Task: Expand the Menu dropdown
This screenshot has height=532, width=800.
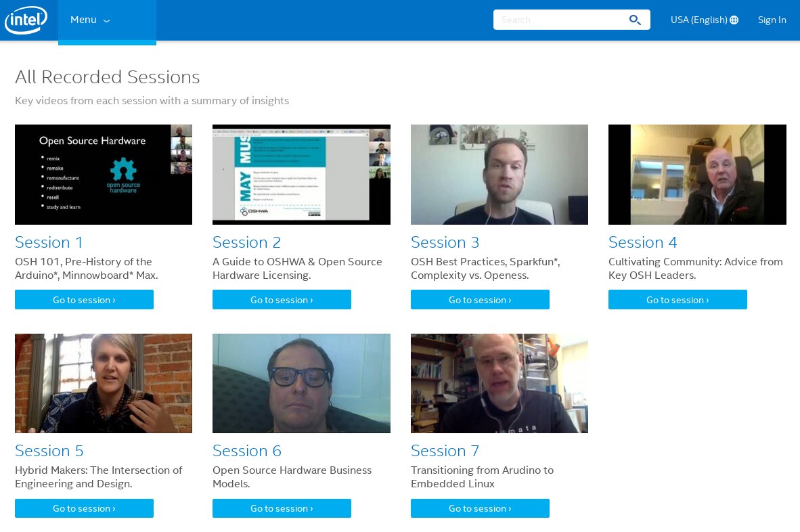Action: click(x=91, y=20)
